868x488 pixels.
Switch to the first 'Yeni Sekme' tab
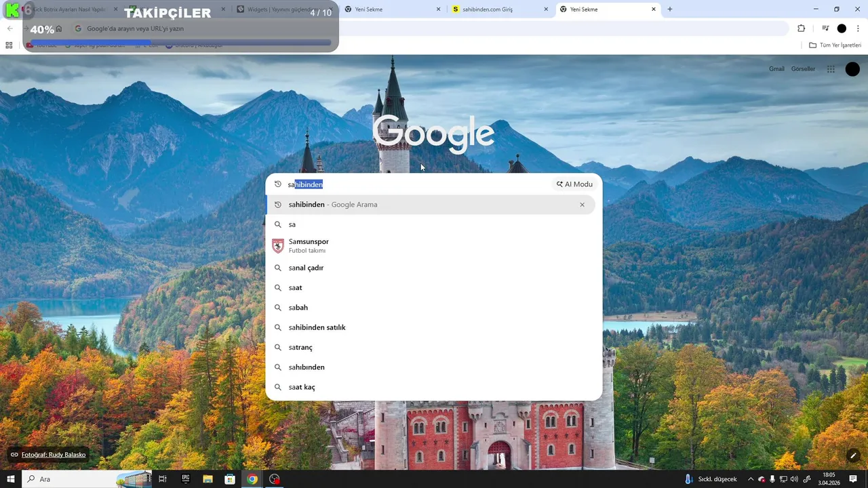391,9
